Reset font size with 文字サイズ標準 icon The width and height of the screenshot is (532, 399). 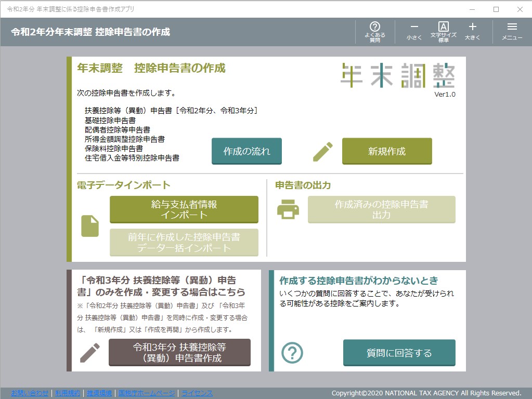click(x=443, y=31)
